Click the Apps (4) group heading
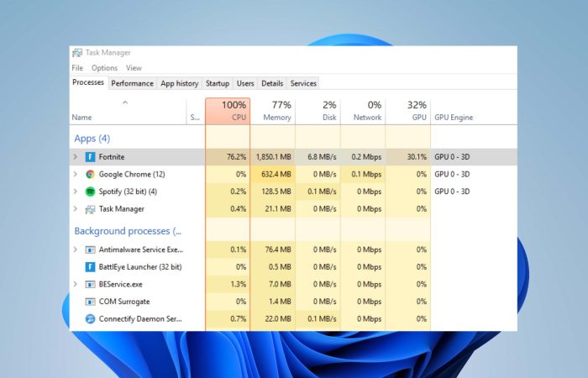Image resolution: width=588 pixels, height=378 pixels. click(x=92, y=139)
